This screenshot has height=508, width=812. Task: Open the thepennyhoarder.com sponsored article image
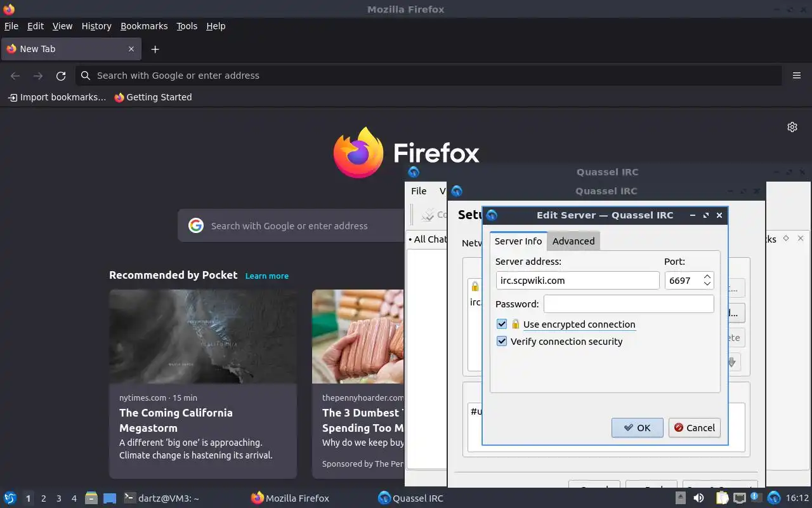[x=358, y=337]
